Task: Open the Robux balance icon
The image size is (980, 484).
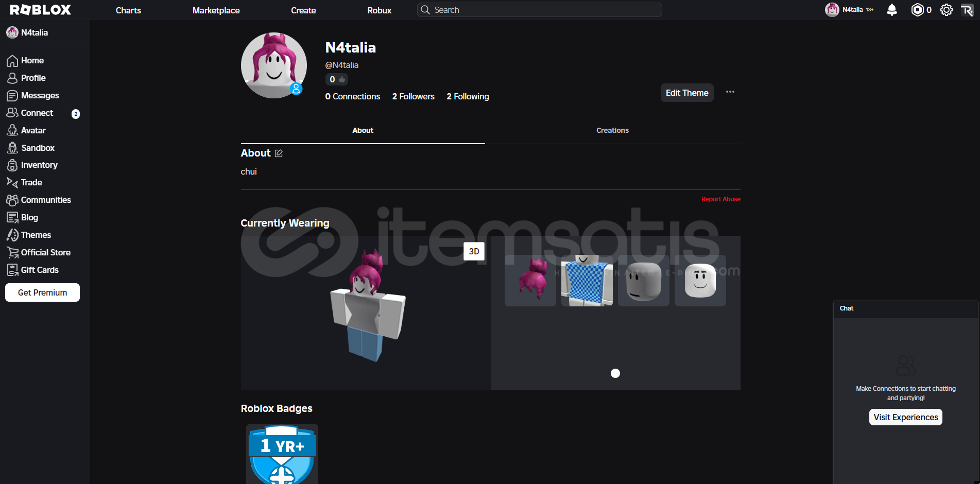Action: [x=917, y=10]
